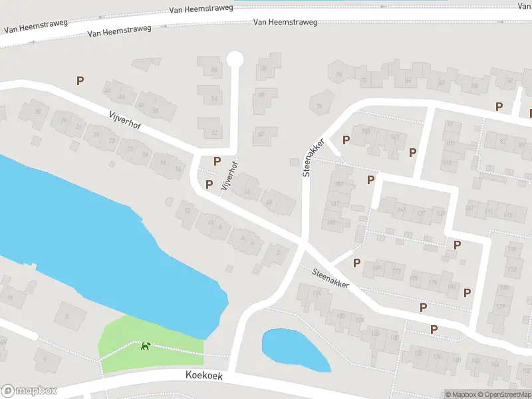Viewport: 532px width, 399px height.
Task: Click the P parking icon left of Steenakker label
Action: (x=346, y=140)
